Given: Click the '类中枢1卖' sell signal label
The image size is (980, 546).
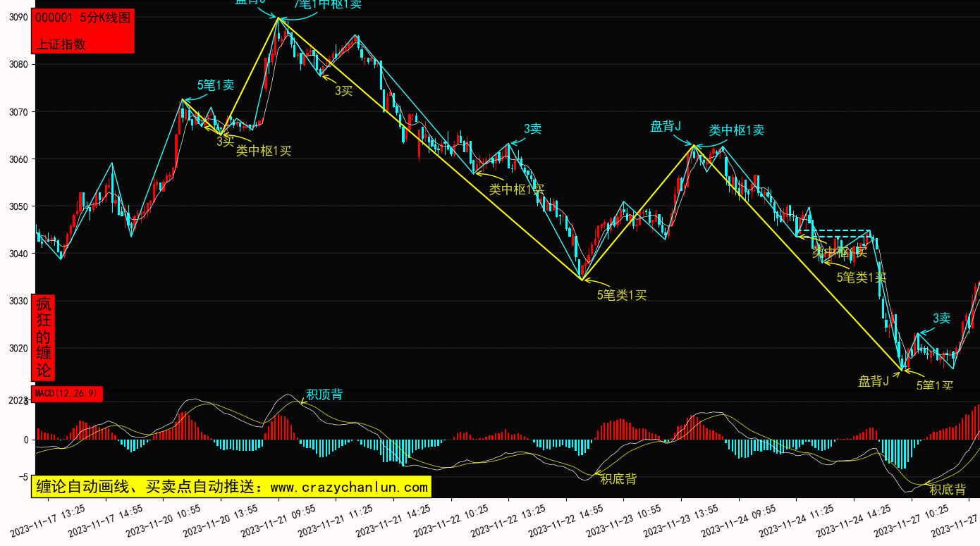Looking at the screenshot, I should tap(737, 130).
